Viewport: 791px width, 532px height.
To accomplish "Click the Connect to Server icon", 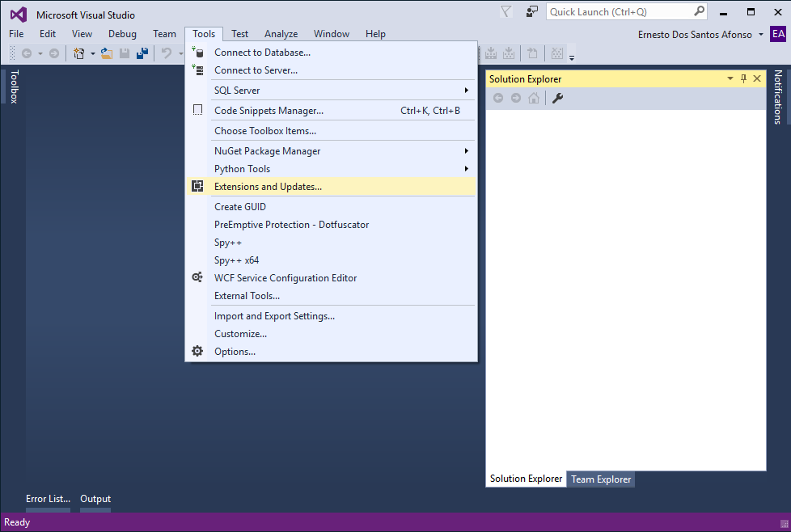I will tap(197, 70).
